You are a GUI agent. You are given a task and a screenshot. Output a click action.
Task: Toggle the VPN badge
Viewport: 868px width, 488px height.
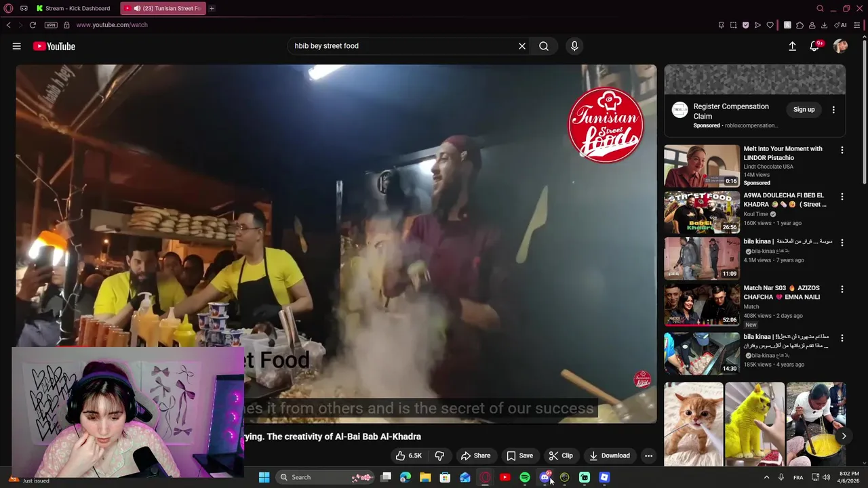pos(51,25)
